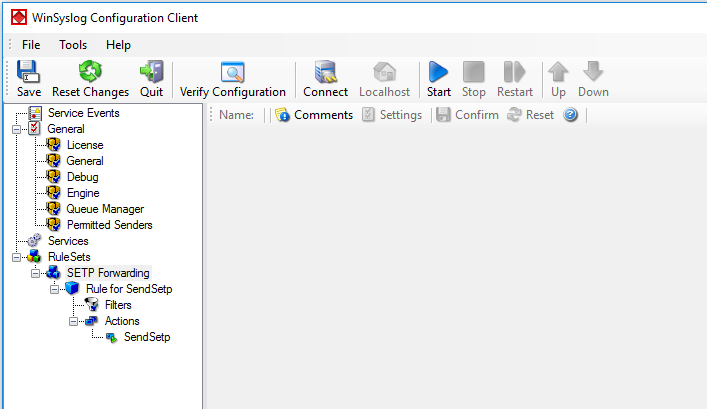Viewport: 707px width, 409px height.
Task: Select Service Events in the tree
Action: 84,113
